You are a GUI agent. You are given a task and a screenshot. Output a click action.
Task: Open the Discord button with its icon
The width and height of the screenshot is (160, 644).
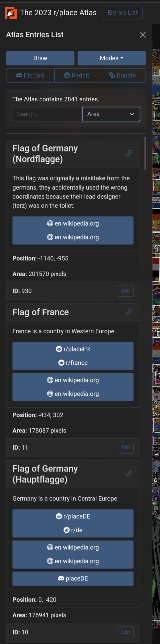point(30,76)
